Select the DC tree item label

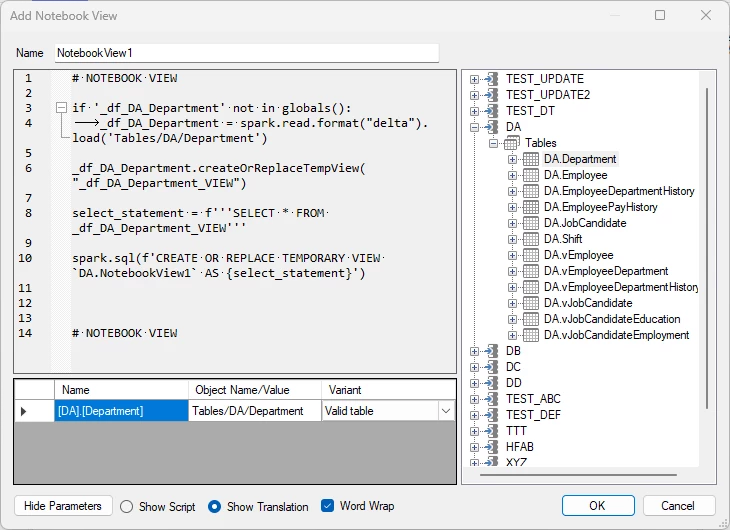(514, 367)
